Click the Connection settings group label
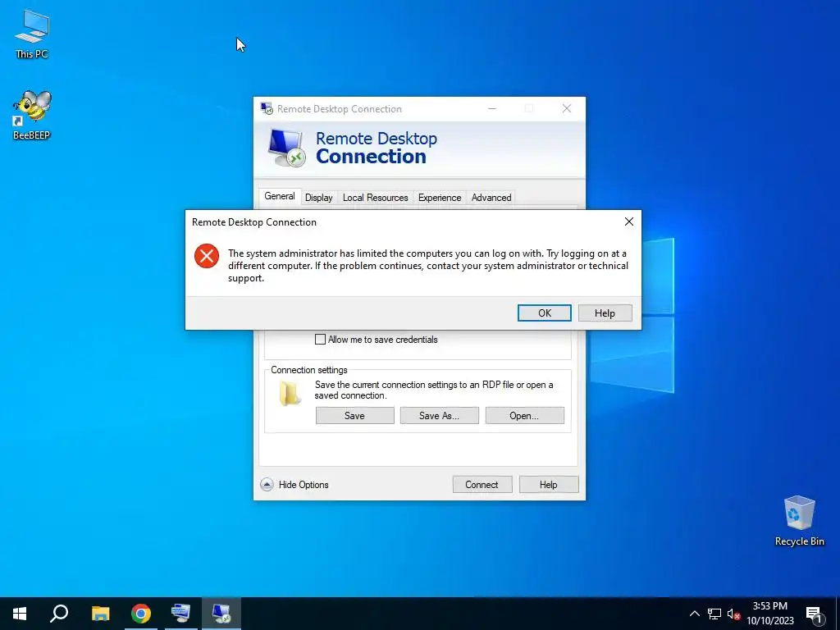840x630 pixels. 309,370
